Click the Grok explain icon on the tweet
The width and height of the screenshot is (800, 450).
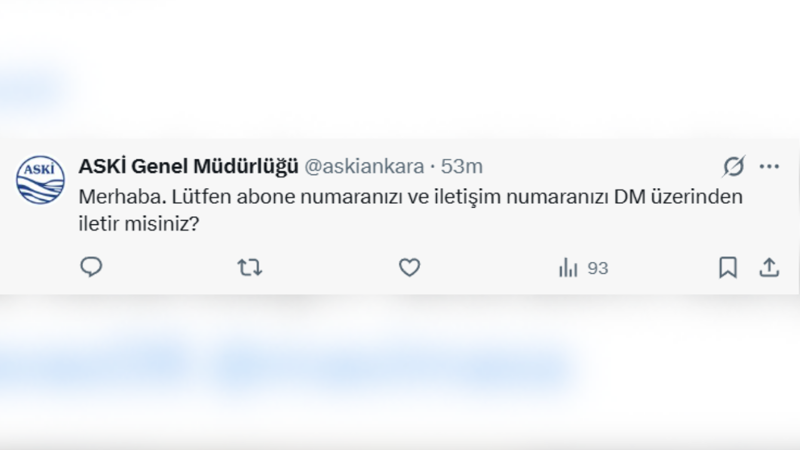(x=735, y=165)
